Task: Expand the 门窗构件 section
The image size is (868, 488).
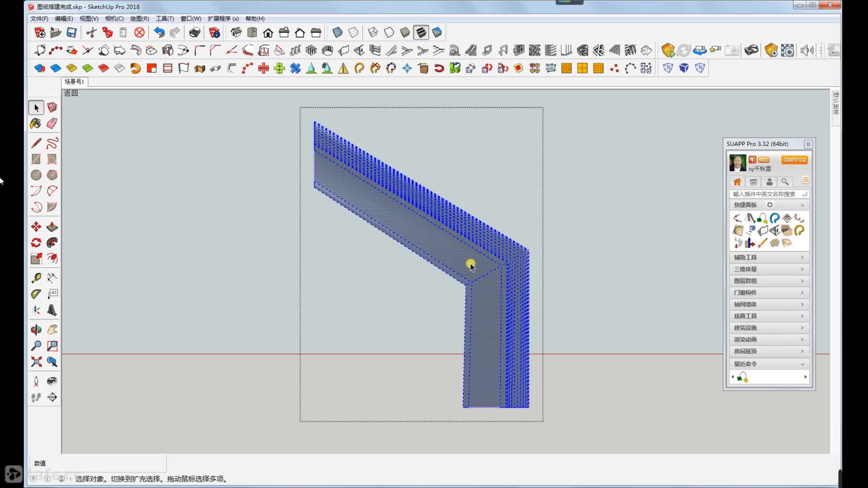Action: [x=769, y=292]
